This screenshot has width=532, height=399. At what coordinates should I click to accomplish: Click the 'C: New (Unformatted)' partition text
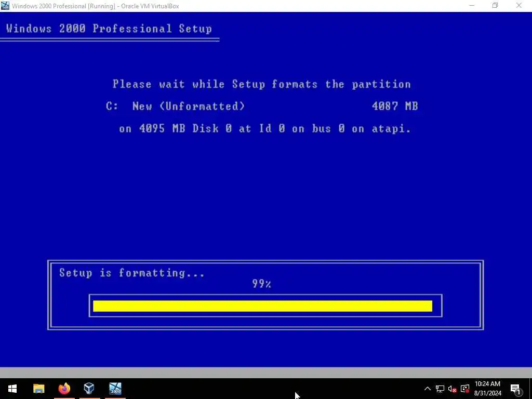(x=176, y=106)
